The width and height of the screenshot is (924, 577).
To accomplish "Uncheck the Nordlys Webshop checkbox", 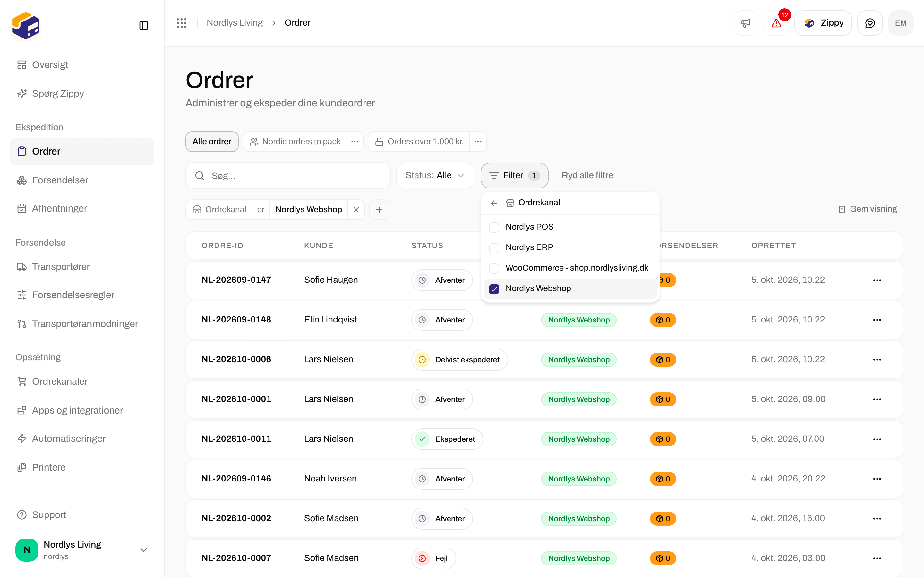I will point(494,289).
